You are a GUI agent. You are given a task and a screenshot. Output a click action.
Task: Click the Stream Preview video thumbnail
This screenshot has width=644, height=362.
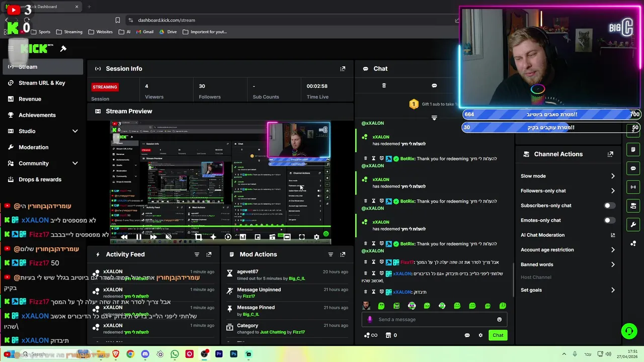click(220, 183)
